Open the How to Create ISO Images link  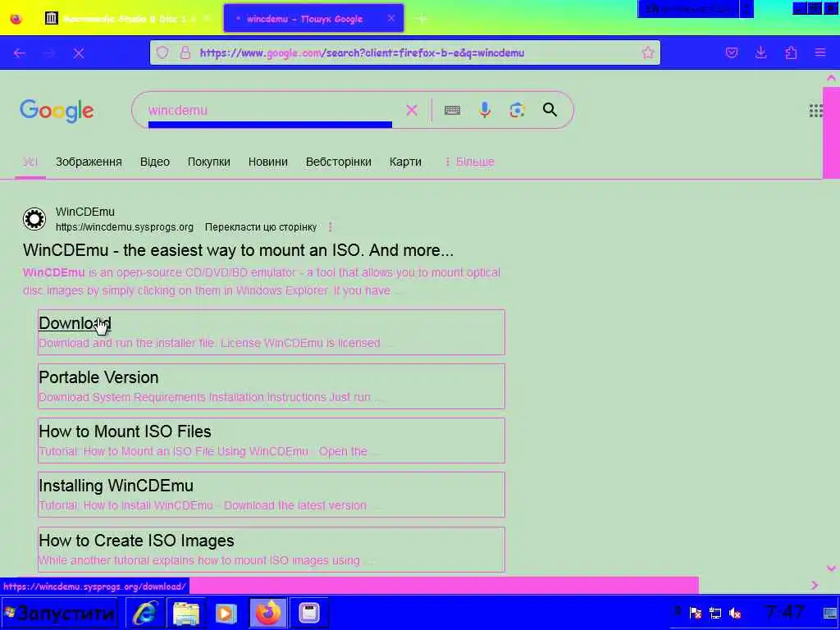pyautogui.click(x=136, y=541)
